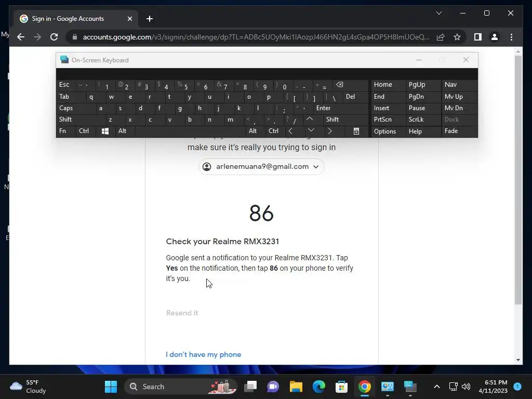Click the Chrome forward arrow

click(37, 37)
